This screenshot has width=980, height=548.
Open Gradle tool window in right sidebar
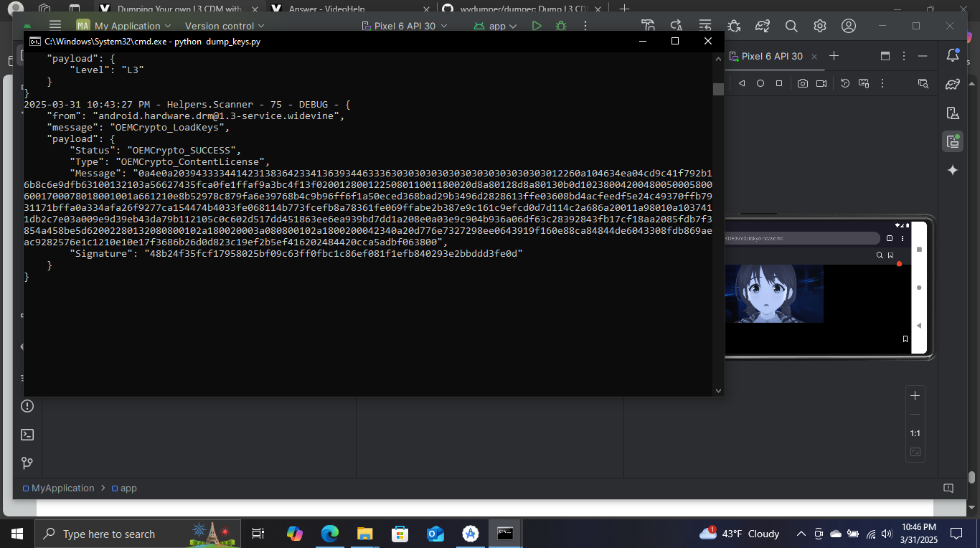point(953,84)
